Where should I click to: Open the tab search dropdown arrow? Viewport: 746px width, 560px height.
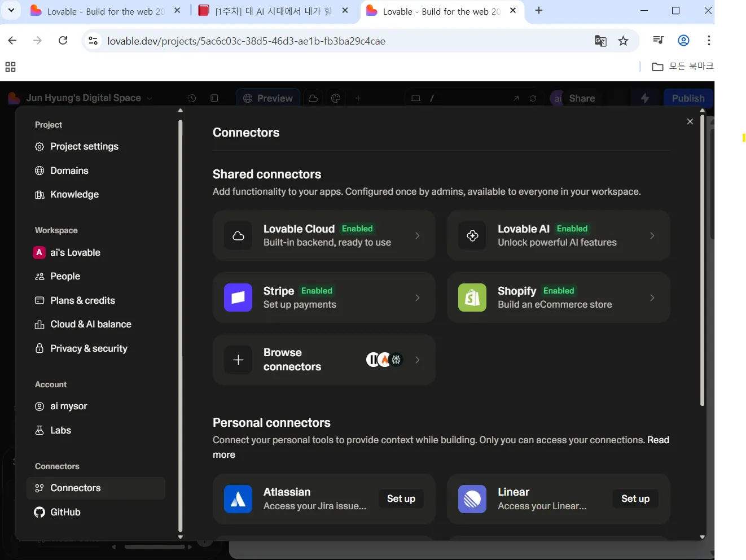coord(11,10)
